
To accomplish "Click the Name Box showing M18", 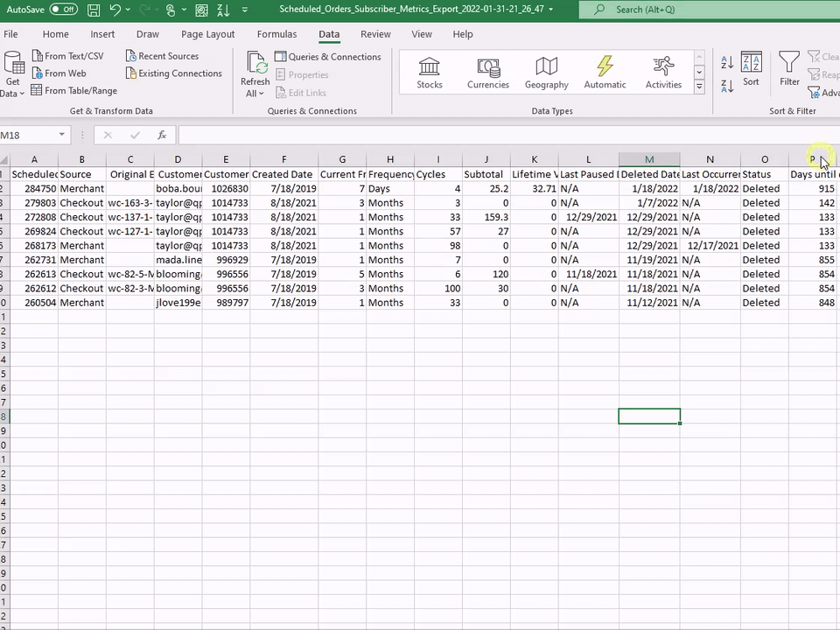I will point(27,135).
